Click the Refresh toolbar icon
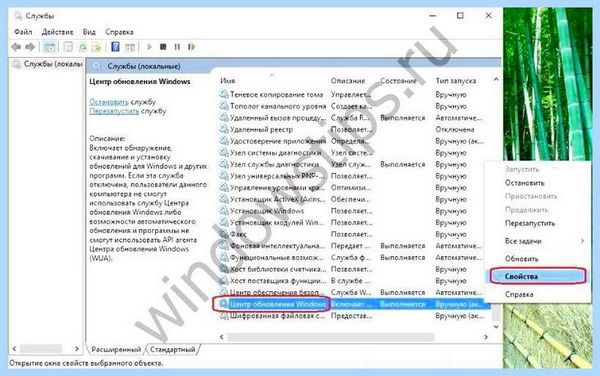The height and width of the screenshot is (376, 600). (83, 47)
